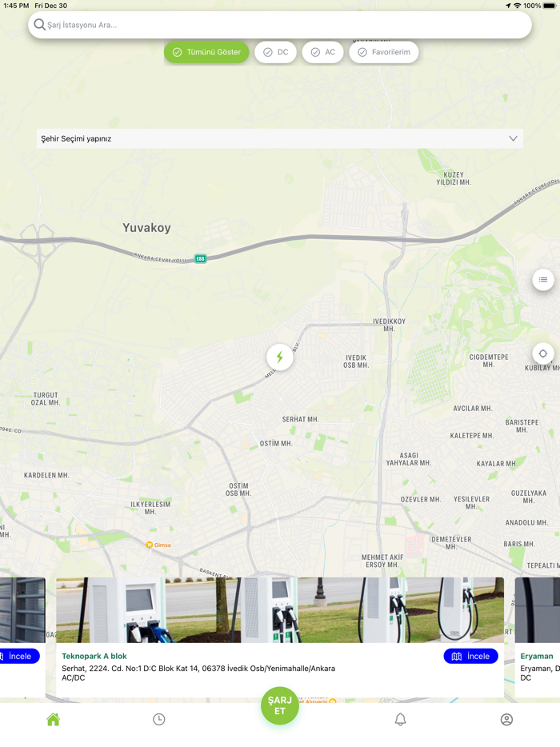Toggle the AC filter chip
The width and height of the screenshot is (560, 747).
click(322, 52)
